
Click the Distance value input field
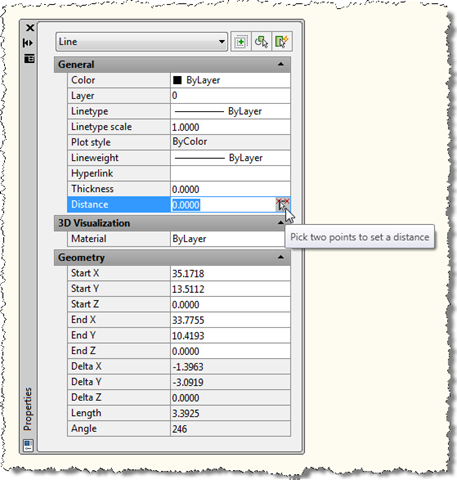(x=223, y=205)
